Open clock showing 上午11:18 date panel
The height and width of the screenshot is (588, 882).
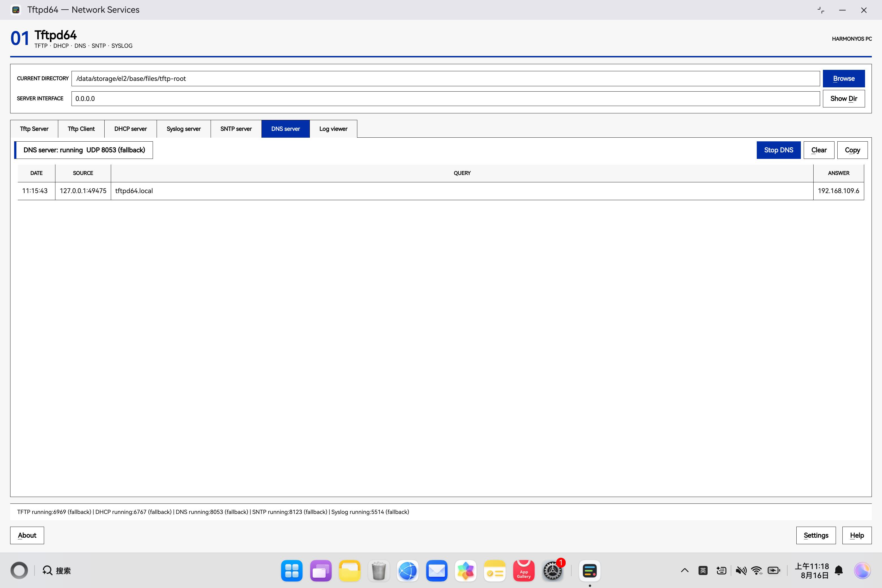[812, 570]
